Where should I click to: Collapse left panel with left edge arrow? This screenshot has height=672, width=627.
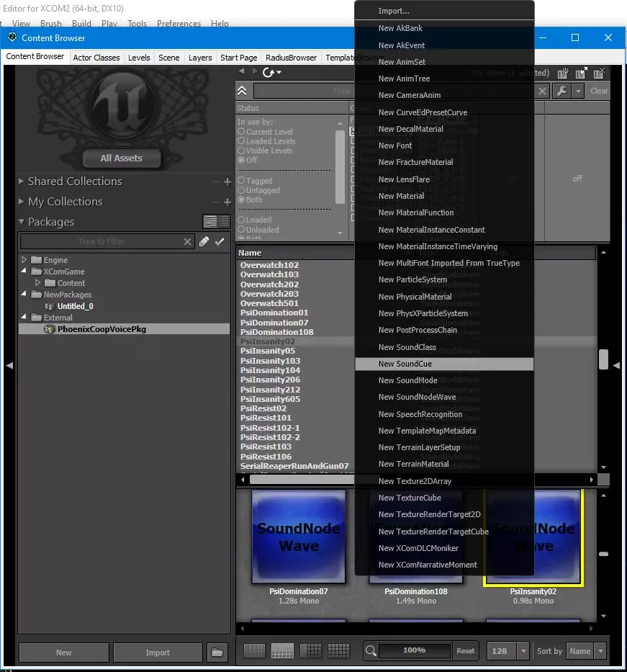(x=9, y=365)
